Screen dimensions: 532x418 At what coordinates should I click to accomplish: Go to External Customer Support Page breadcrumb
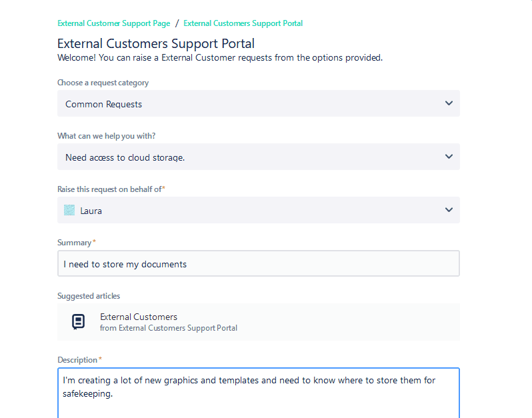pos(113,23)
